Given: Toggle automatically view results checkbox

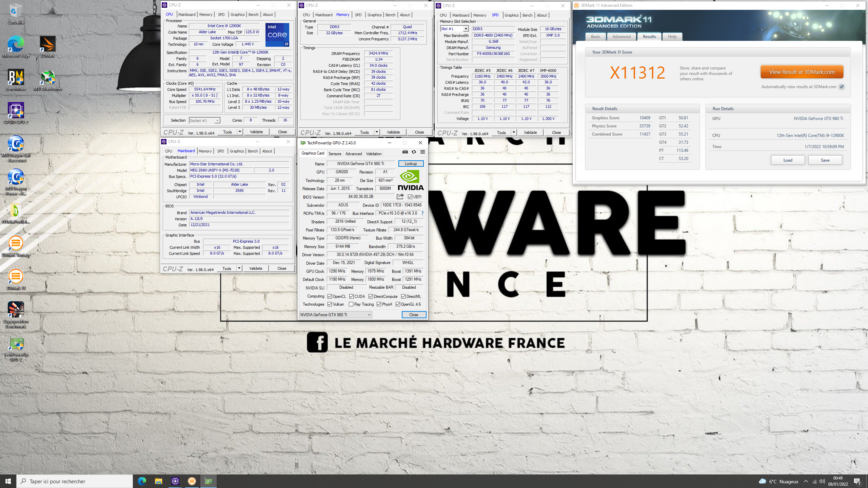Looking at the screenshot, I should click(x=842, y=87).
